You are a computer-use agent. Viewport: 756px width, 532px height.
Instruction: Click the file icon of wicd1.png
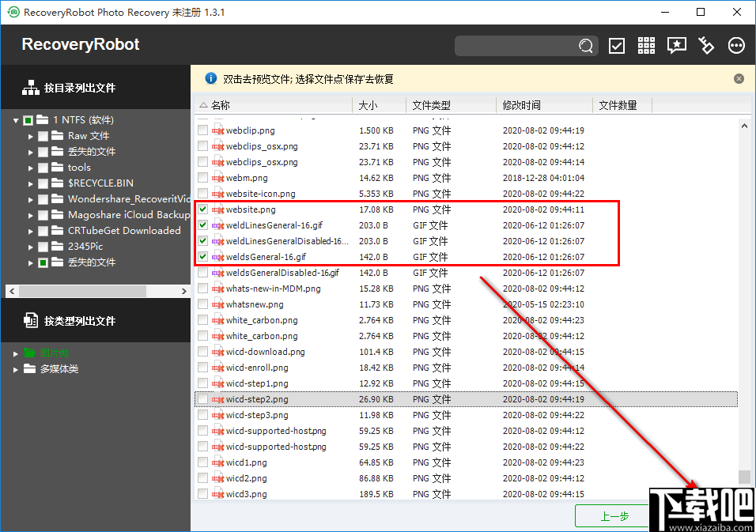[218, 462]
